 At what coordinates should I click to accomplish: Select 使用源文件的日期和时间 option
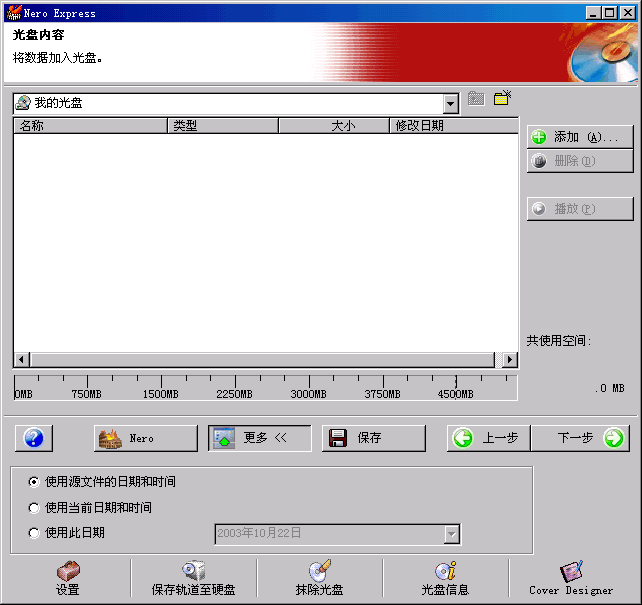[x=35, y=482]
